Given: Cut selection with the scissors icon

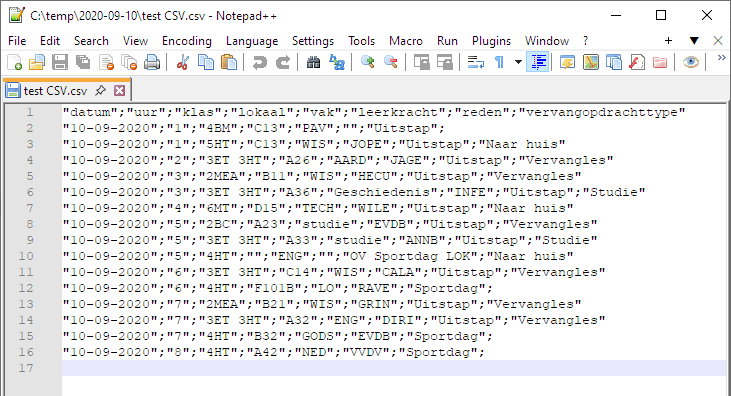Looking at the screenshot, I should tap(183, 62).
